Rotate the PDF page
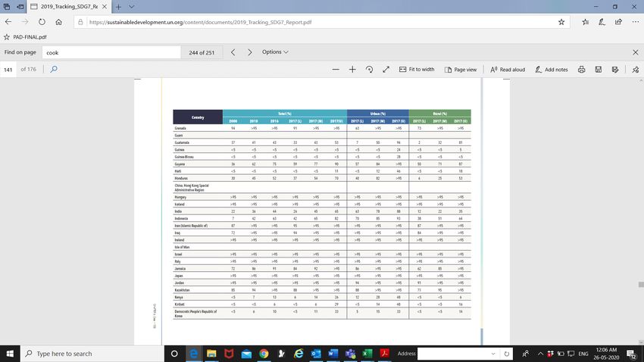This screenshot has width=644, height=362. 369,70
